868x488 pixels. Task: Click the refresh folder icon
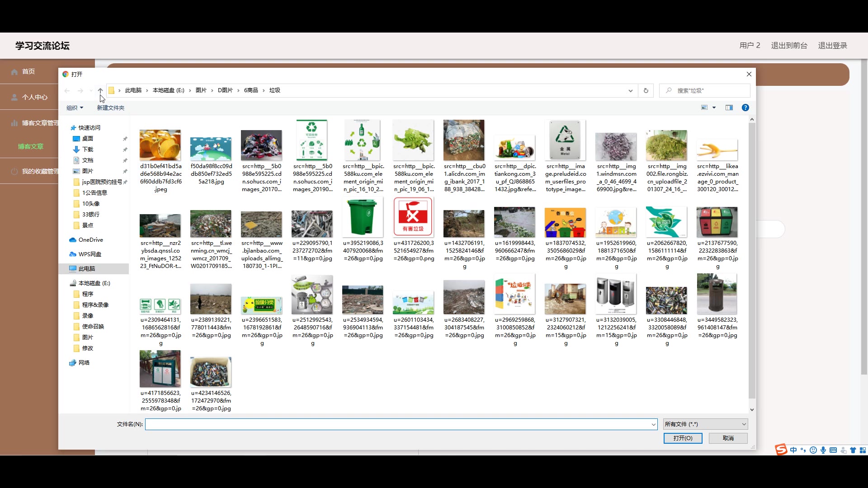(646, 90)
